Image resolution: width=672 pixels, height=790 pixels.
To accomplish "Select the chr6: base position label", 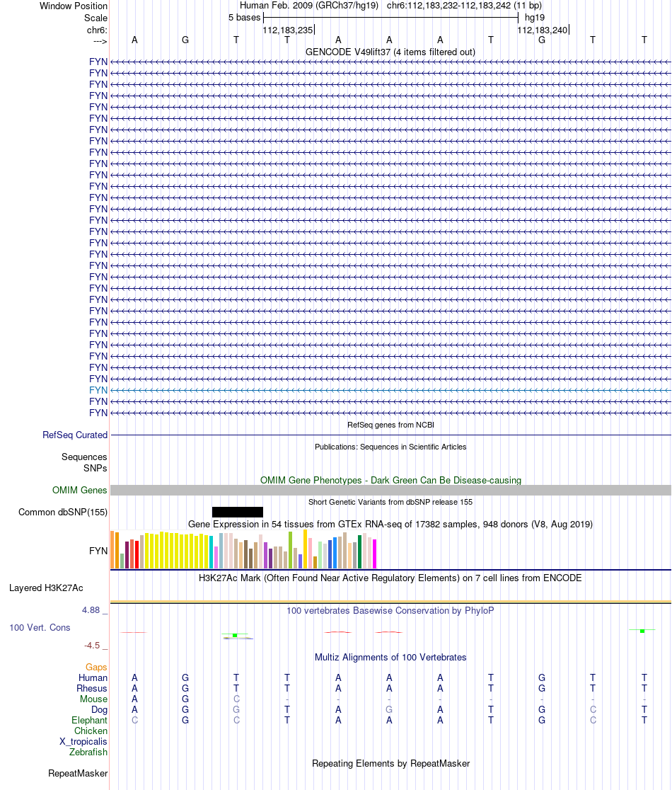I will [97, 30].
